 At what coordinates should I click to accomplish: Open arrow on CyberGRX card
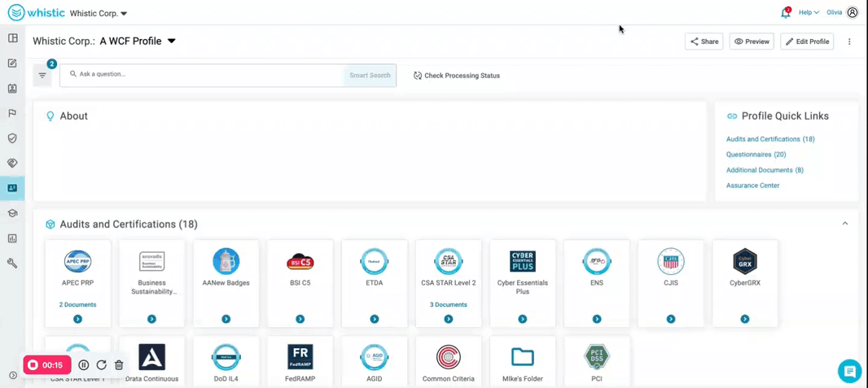(745, 319)
